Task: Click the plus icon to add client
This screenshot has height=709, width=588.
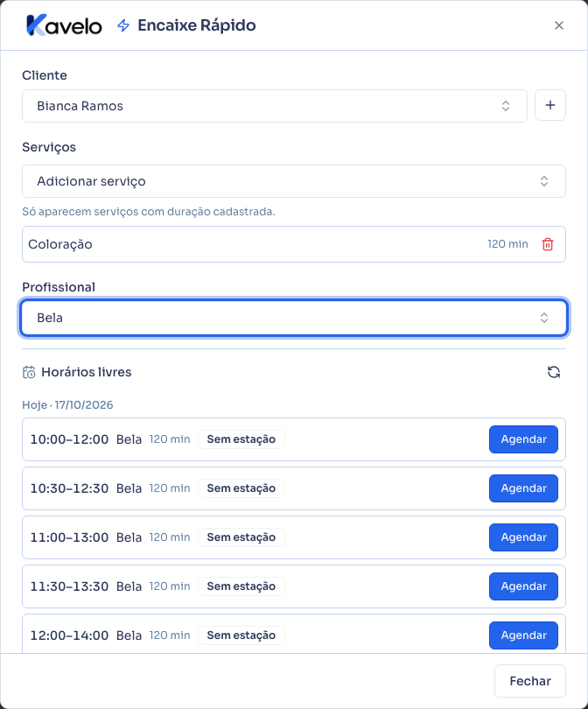Action: click(550, 105)
